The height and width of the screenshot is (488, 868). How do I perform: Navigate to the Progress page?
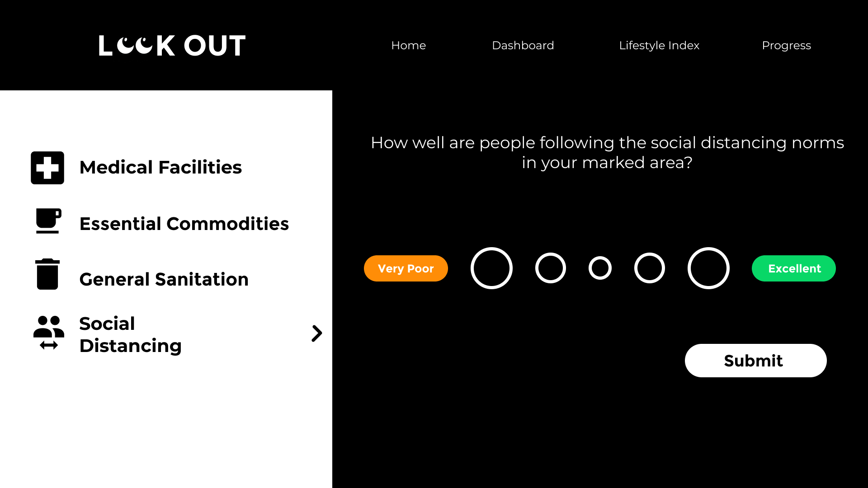(786, 46)
